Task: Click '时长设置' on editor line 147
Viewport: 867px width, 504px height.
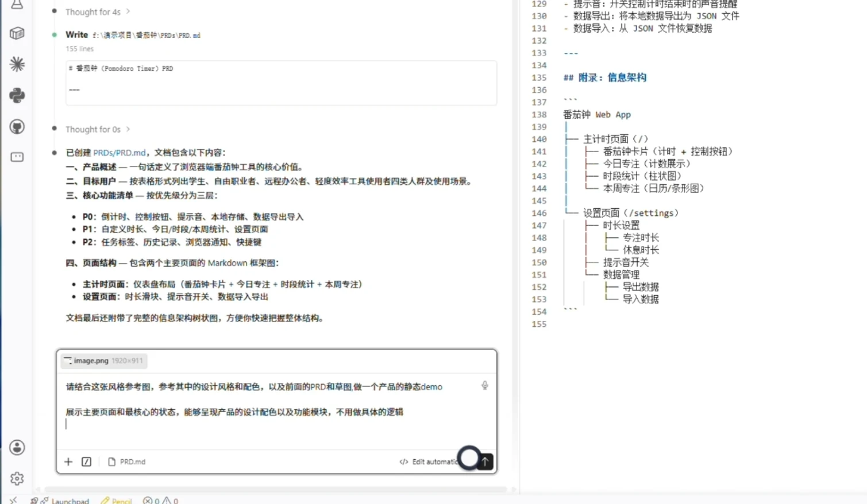Action: coord(621,226)
